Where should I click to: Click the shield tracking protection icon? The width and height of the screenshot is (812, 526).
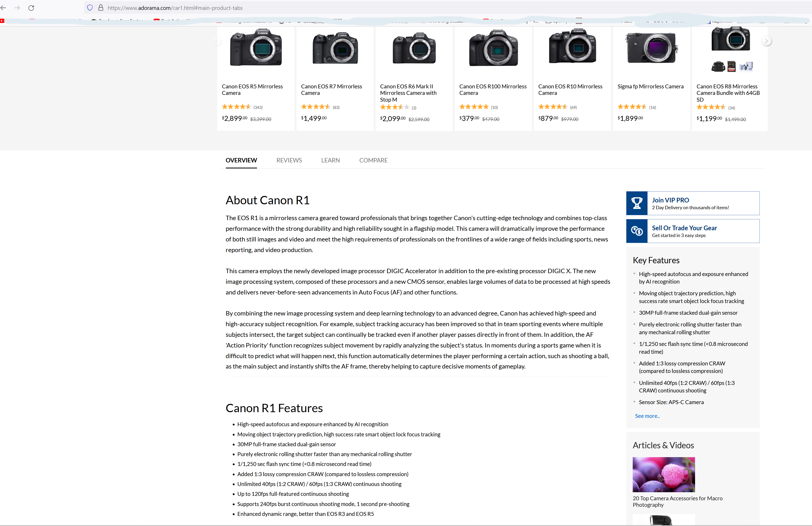(x=90, y=8)
